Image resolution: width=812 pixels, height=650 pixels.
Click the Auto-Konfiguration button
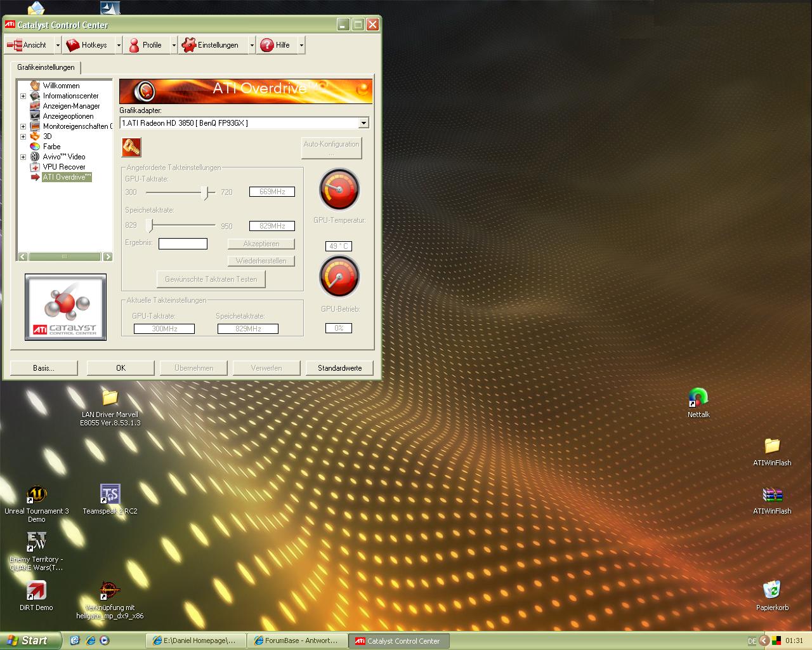coord(331,147)
